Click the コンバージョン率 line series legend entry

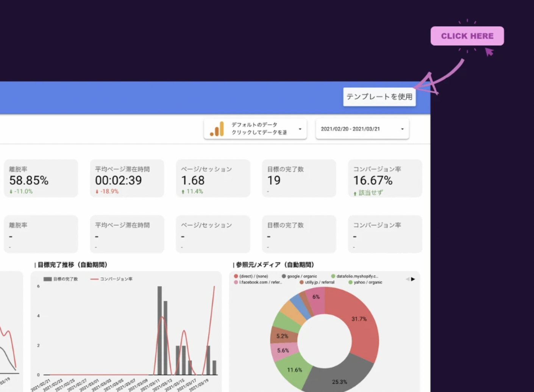(x=111, y=279)
